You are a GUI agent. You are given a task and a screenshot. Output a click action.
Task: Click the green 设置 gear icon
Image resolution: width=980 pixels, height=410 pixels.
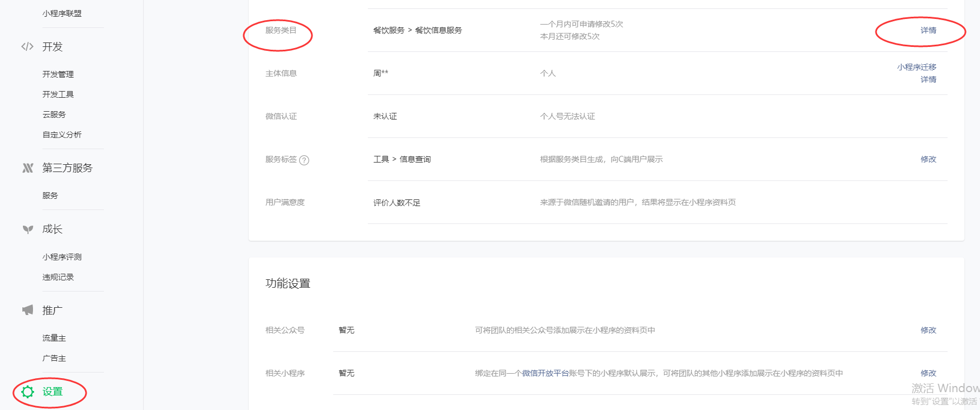(x=27, y=392)
